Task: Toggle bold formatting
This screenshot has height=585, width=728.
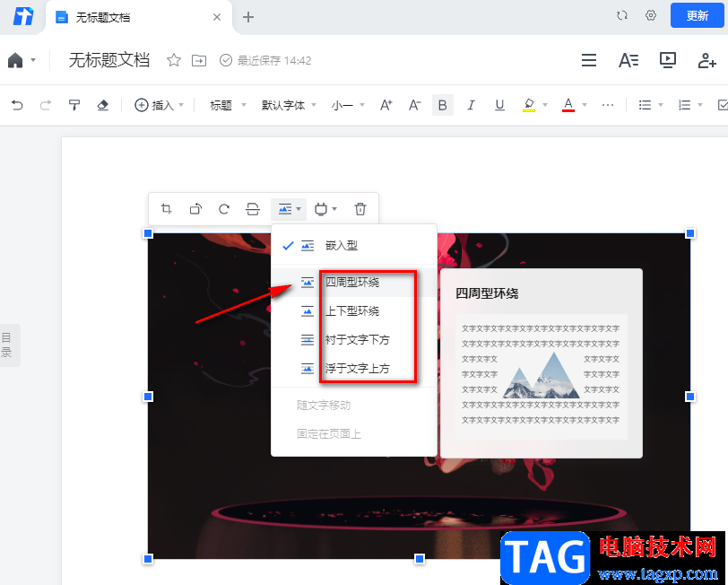Action: [443, 106]
